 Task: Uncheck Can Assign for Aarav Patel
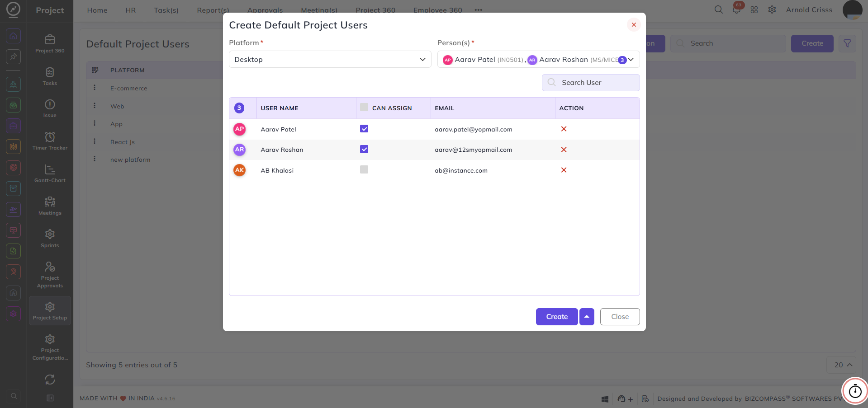point(364,129)
